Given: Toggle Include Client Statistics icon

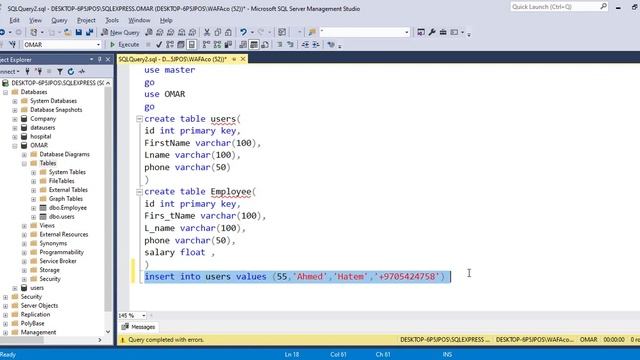Looking at the screenshot, I should coord(228,44).
